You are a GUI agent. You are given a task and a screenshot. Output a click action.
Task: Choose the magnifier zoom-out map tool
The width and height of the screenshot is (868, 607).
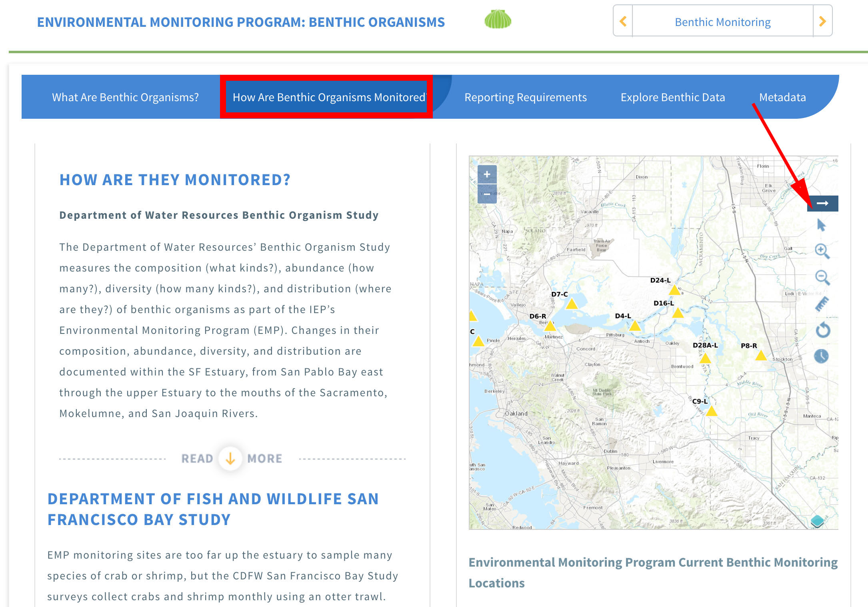click(x=822, y=278)
